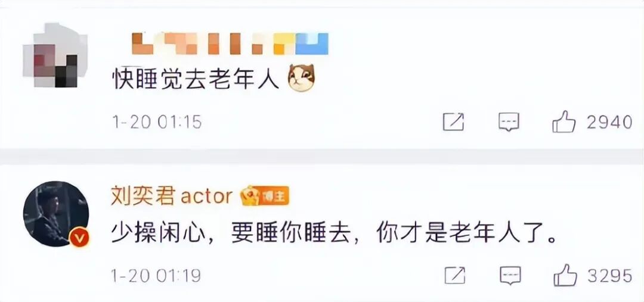Select the comment text 快睡觉去老年人
The height and width of the screenshot is (302, 644).
pos(196,78)
